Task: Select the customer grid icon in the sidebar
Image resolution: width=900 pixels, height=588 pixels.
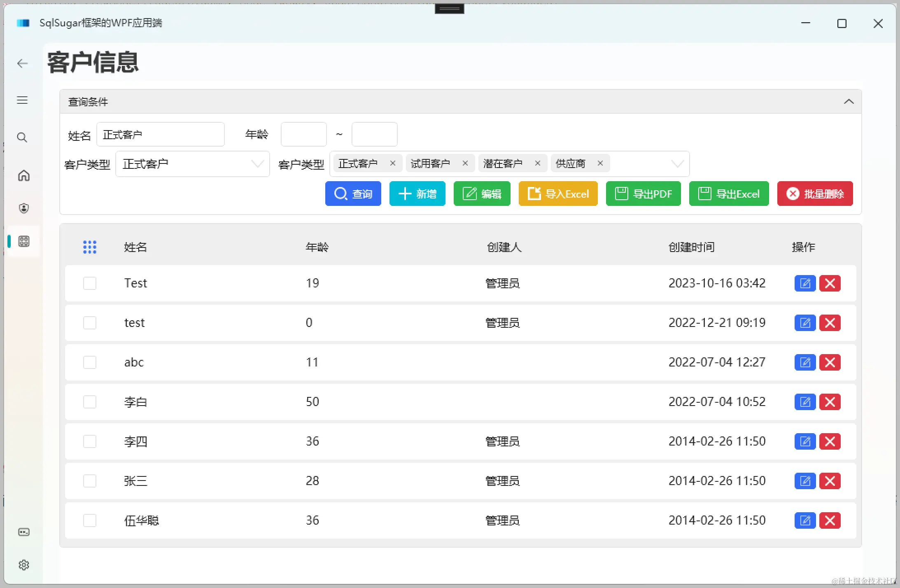Action: pyautogui.click(x=24, y=241)
